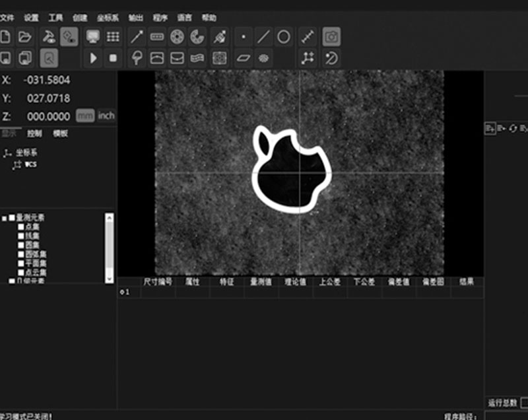Image resolution: width=528 pixels, height=420 pixels.
Task: Expand the 坐标系 tree node
Action: pos(7,153)
